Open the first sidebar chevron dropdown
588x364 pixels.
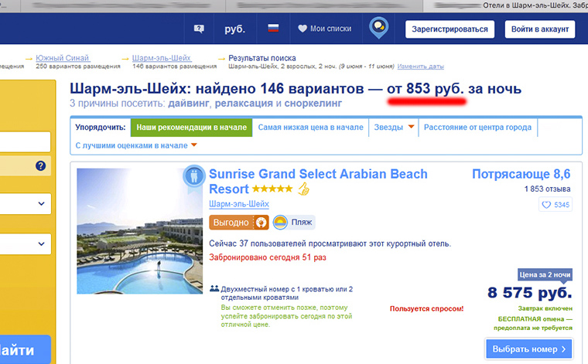[x=41, y=204]
